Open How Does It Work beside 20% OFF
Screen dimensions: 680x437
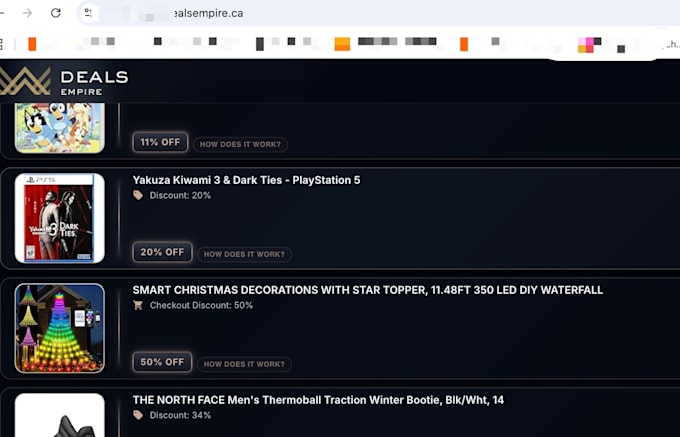pyautogui.click(x=244, y=254)
